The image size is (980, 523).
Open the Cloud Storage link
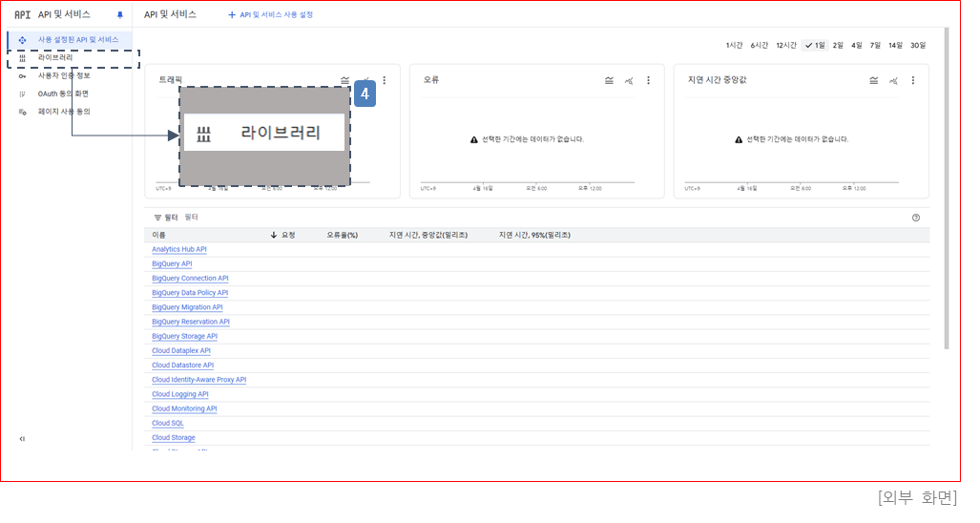tap(173, 437)
